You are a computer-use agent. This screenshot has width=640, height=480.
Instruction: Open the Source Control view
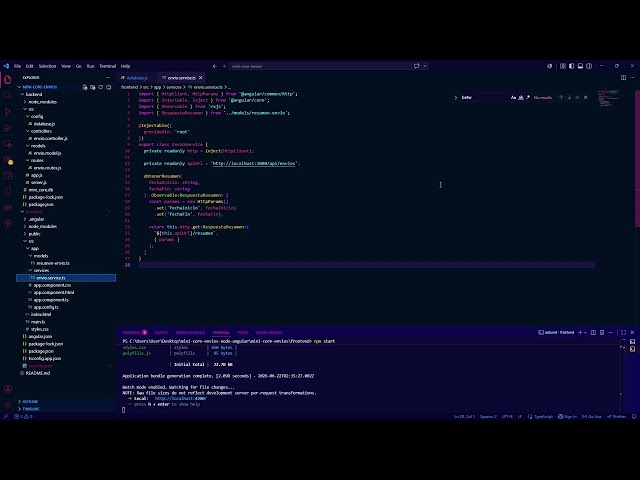click(8, 111)
